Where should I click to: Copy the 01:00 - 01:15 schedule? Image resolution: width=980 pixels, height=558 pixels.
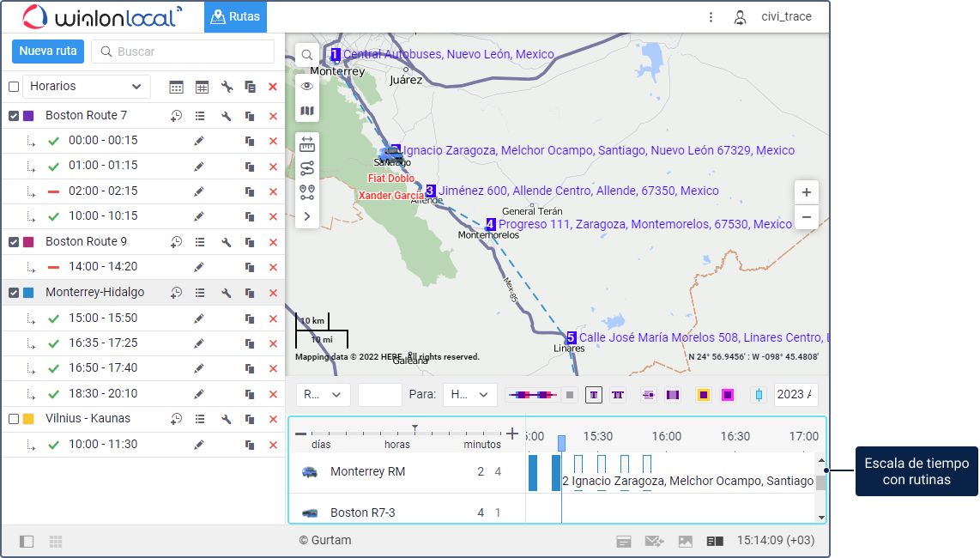pos(250,167)
